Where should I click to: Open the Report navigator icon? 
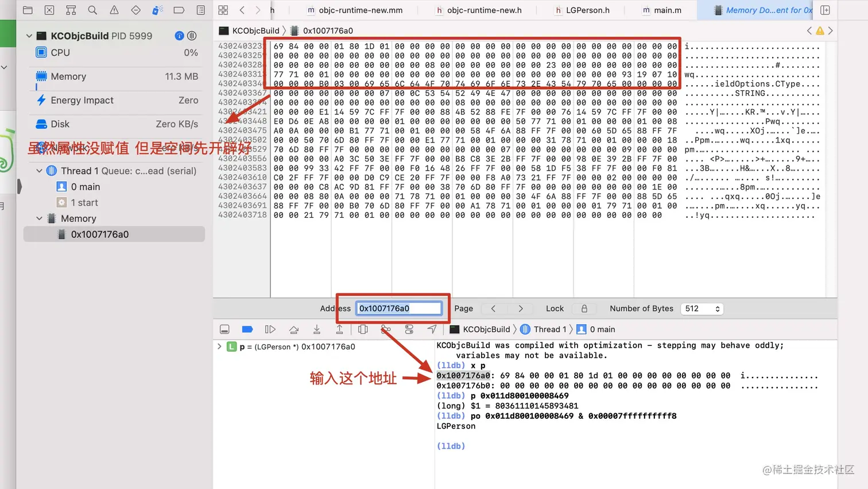coord(200,10)
